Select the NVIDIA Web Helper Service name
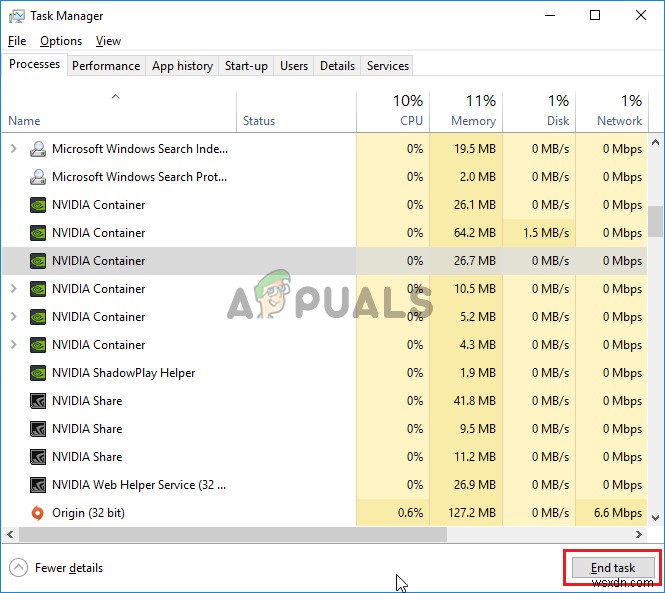Screen dimensions: 665x593 point(139,485)
